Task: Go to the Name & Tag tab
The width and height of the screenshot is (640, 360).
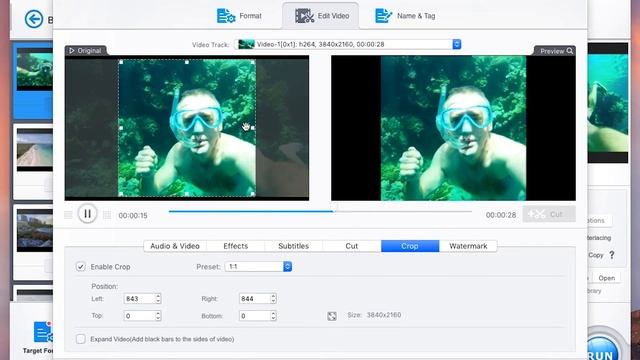Action: coord(405,16)
